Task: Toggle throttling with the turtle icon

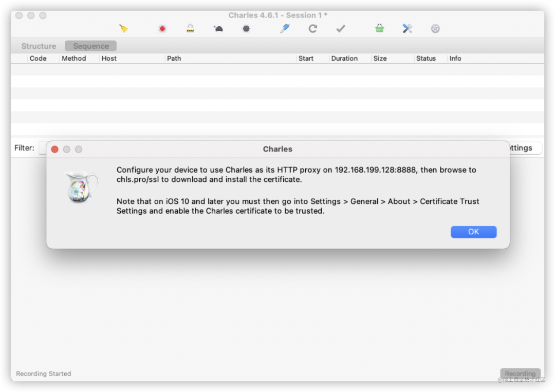Action: coord(218,29)
